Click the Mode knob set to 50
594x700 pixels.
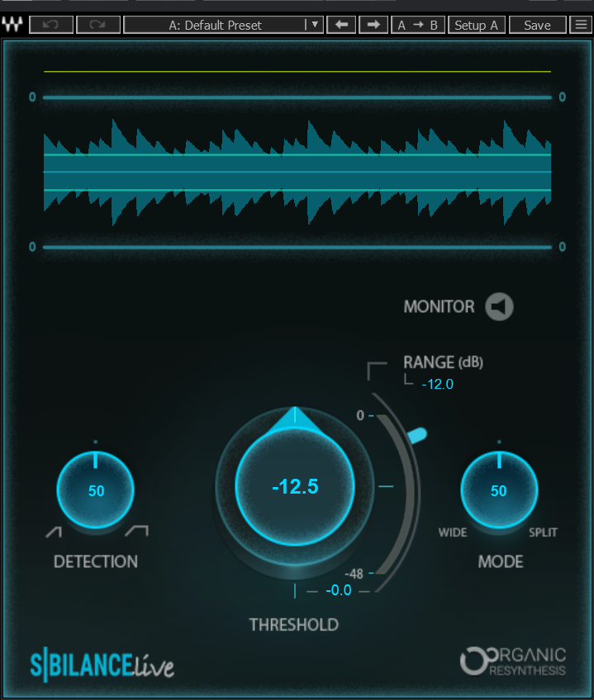tap(499, 490)
